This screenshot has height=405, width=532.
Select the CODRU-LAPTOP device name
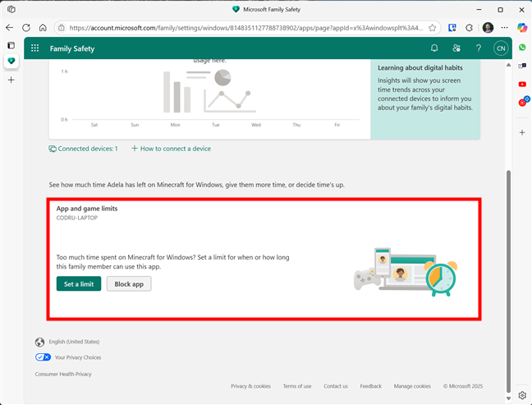(x=77, y=218)
